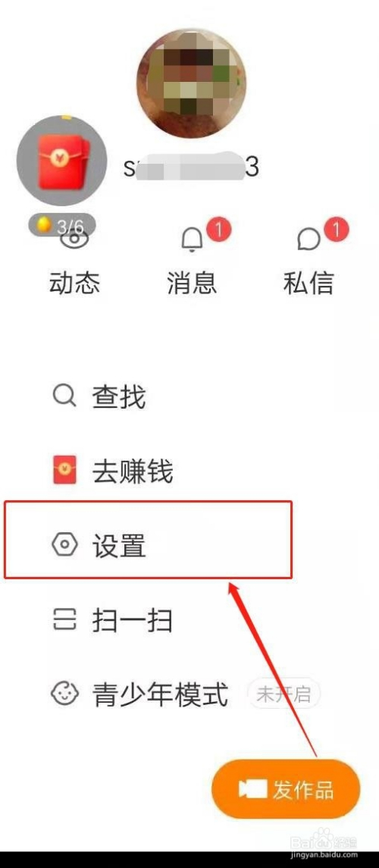Tap the baby face icon for 青少年模式
Screen dimensions: 379x868
[64, 694]
